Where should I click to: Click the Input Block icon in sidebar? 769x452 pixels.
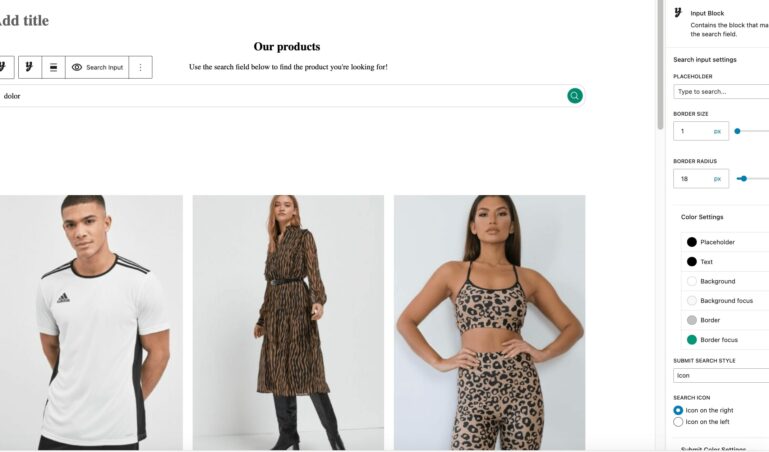point(678,12)
